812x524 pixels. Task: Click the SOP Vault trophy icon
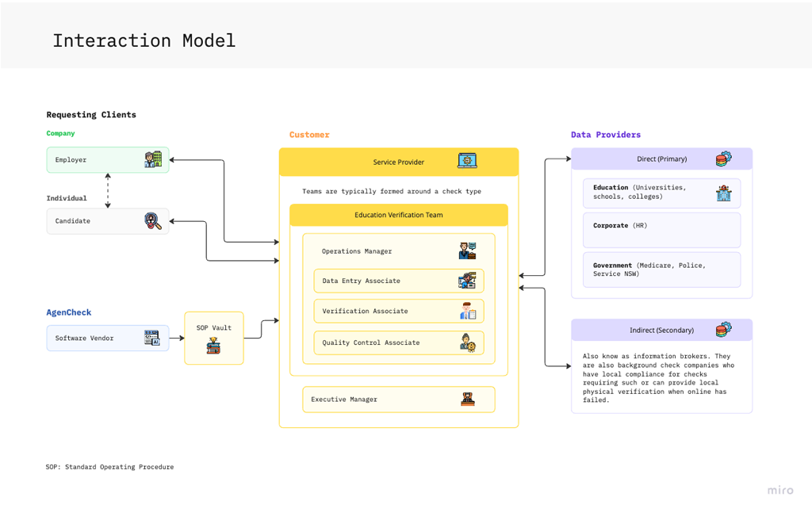point(213,346)
